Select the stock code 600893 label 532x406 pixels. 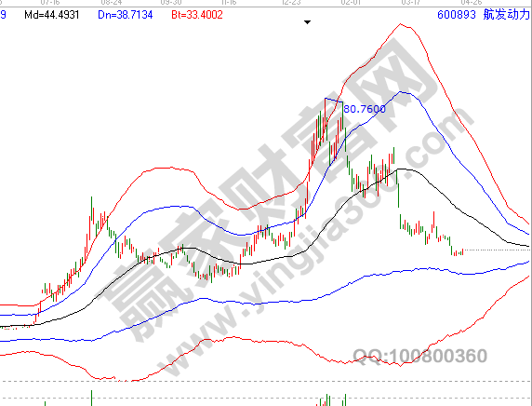pos(457,15)
